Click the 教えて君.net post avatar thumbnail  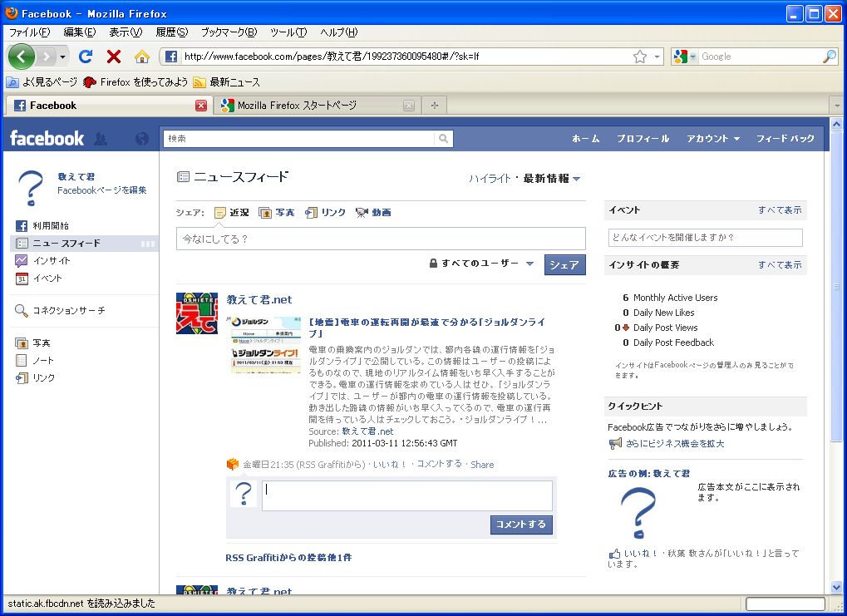coord(197,313)
